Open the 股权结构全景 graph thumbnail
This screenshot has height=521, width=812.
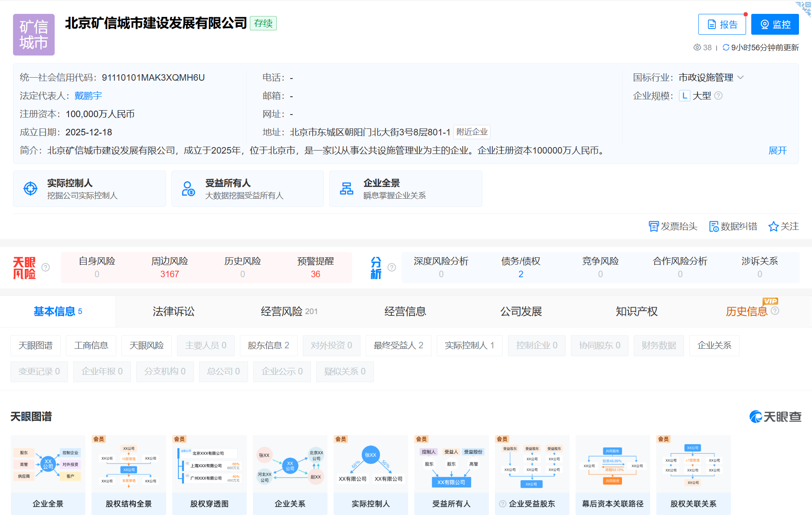129,475
